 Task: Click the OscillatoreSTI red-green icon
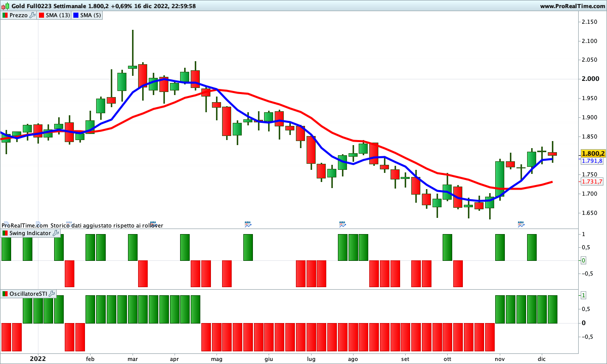click(x=5, y=294)
